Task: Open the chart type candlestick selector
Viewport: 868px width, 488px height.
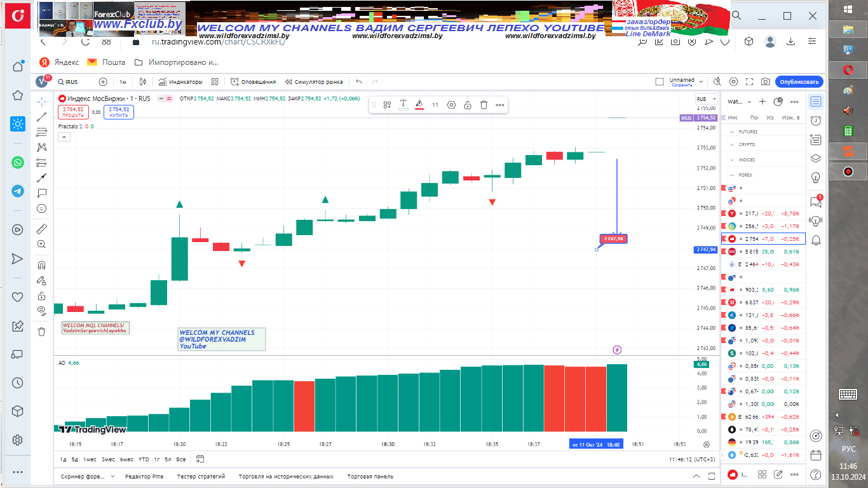Action: (x=143, y=82)
